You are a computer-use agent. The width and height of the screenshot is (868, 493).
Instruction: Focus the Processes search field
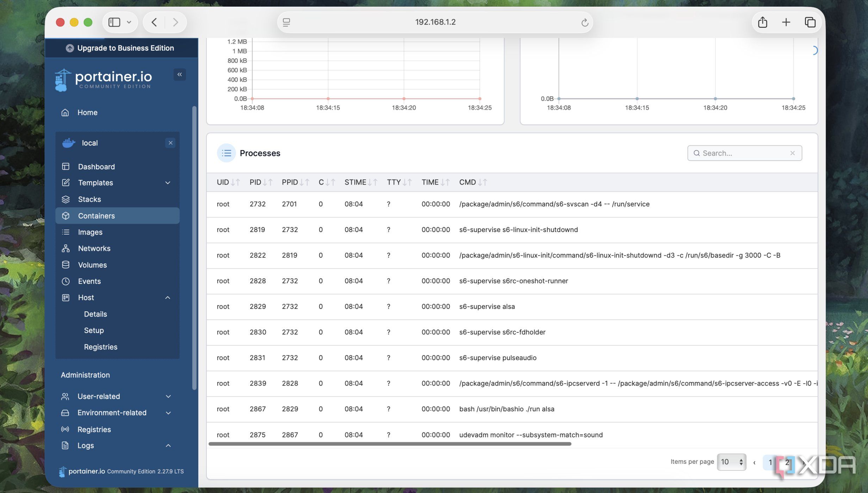pyautogui.click(x=744, y=153)
